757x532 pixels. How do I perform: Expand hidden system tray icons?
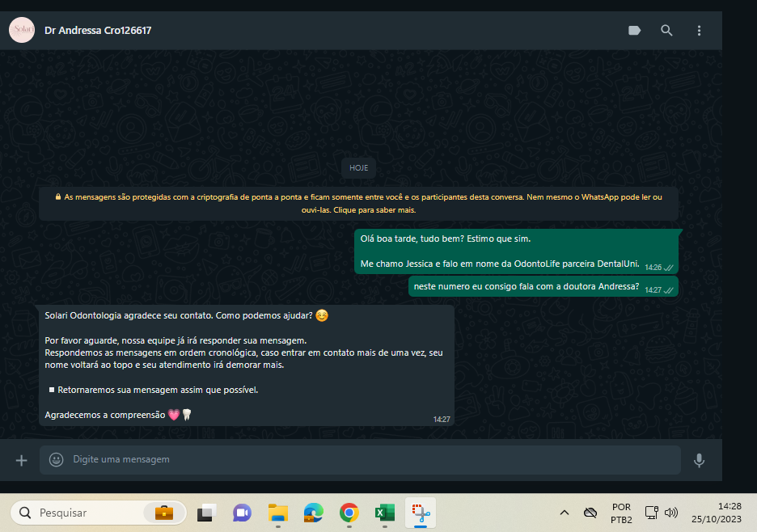[564, 513]
